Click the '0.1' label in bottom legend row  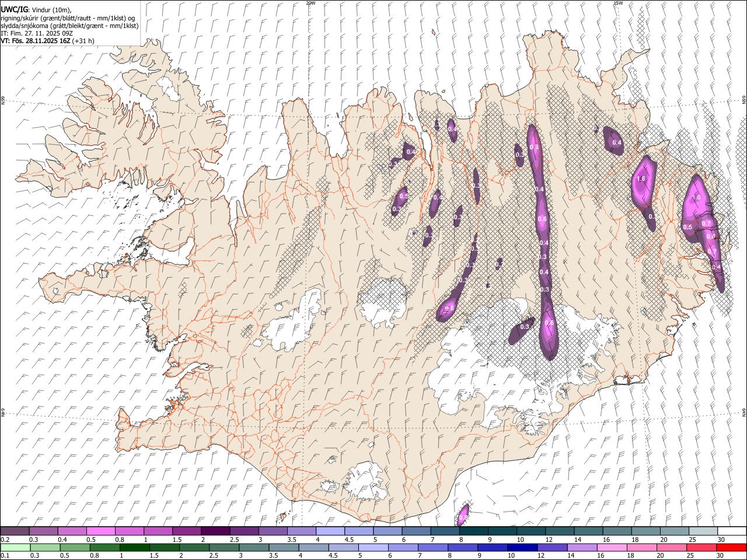[6, 556]
